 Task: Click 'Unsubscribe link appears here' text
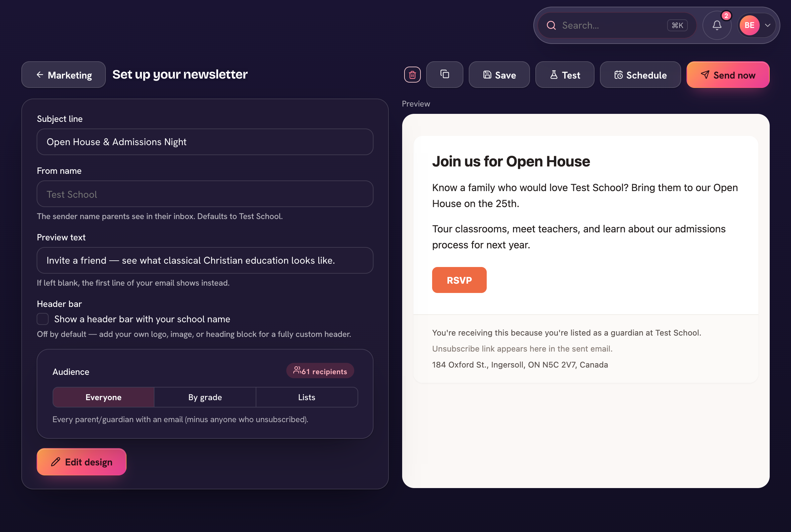(x=522, y=349)
